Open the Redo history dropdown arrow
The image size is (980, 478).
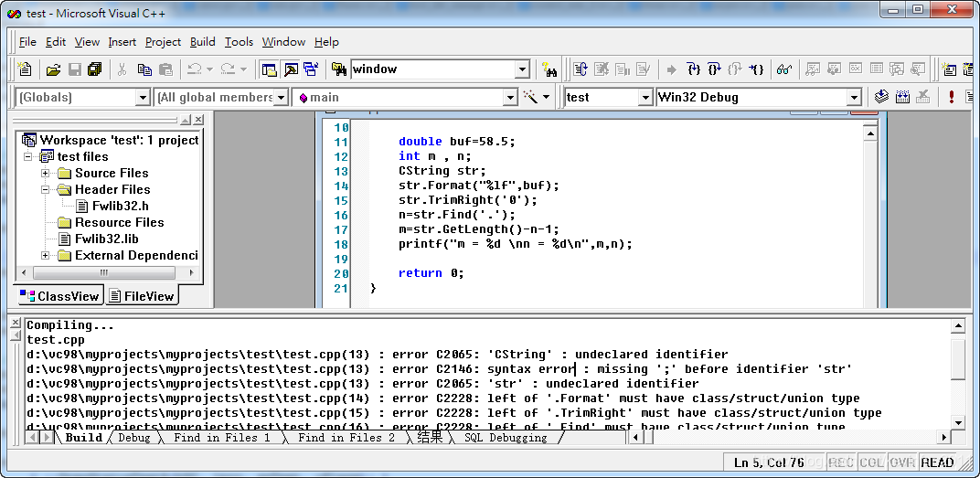pos(244,69)
